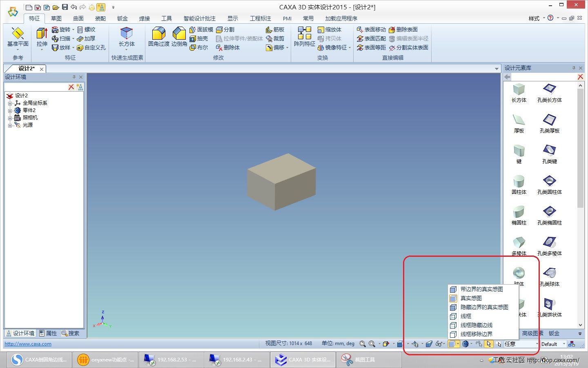Viewport: 588px width, 368px height.
Task: Switch to the 草图 sketch ribbon tab
Action: [x=56, y=18]
